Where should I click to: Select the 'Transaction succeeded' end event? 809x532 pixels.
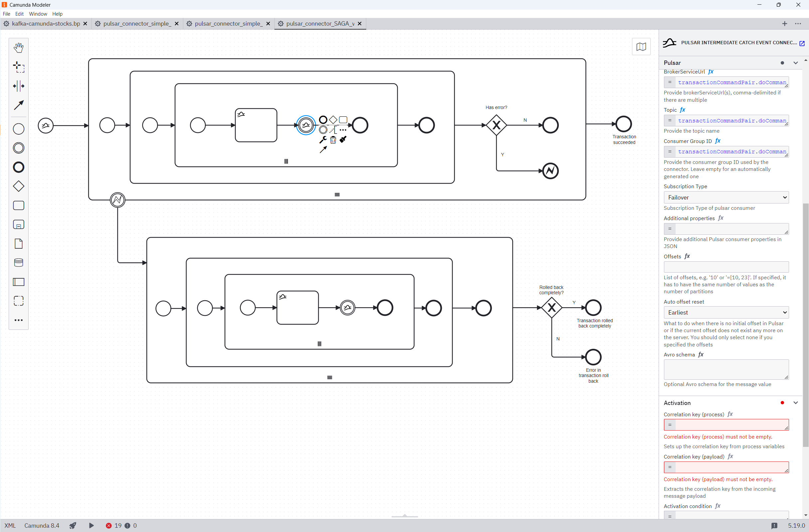tap(624, 124)
